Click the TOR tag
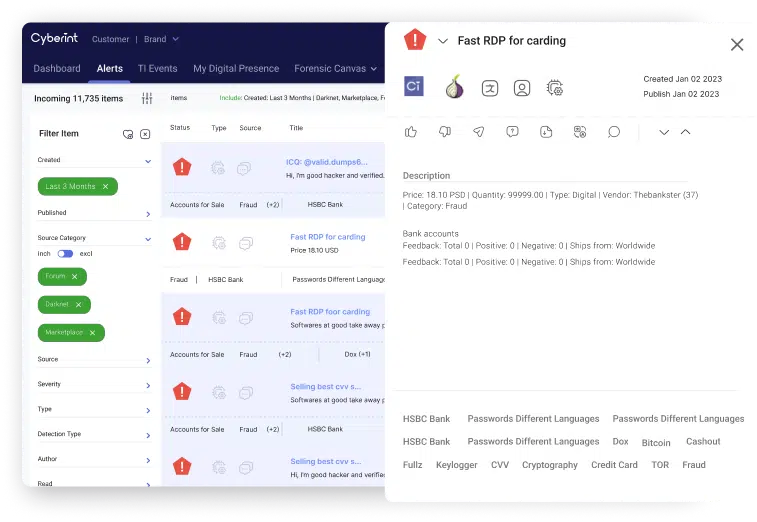 click(x=660, y=465)
